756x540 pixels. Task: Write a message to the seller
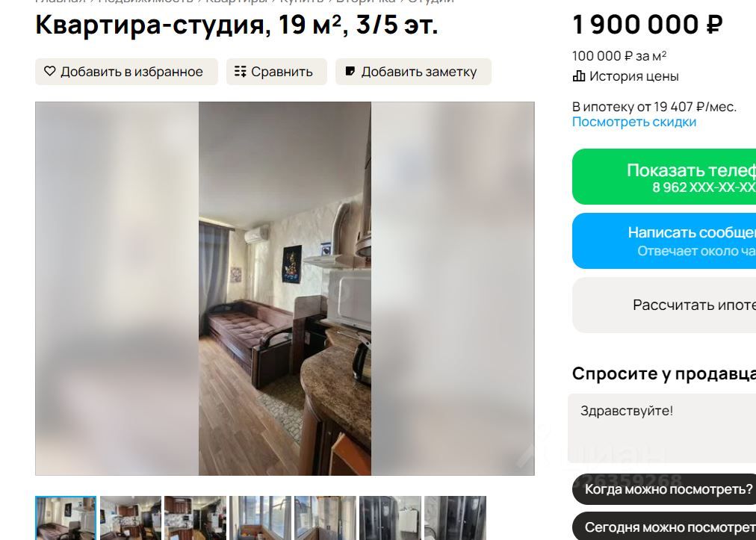tap(664, 240)
